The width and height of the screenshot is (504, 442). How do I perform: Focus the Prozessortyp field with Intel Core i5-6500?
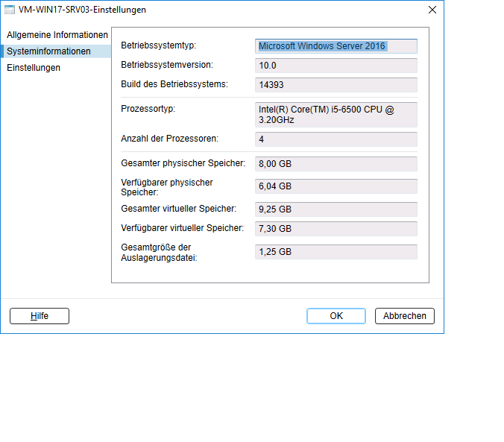click(x=336, y=114)
